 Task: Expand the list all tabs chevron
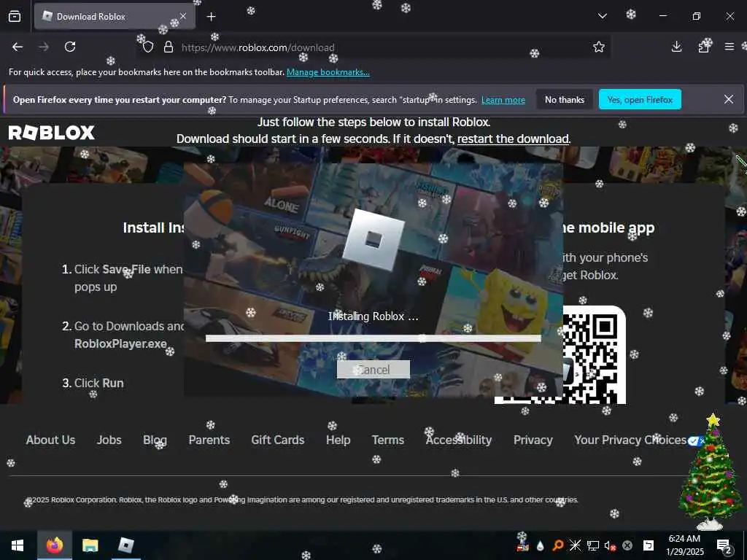point(602,16)
